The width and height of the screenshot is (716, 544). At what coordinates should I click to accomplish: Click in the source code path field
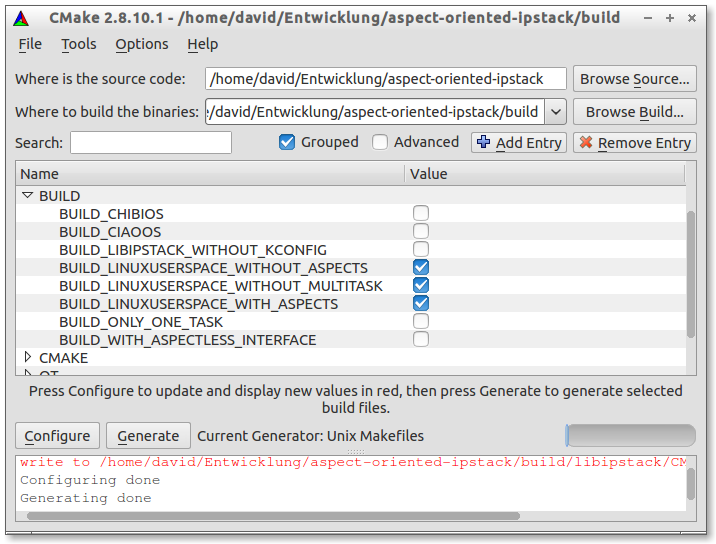pyautogui.click(x=385, y=79)
